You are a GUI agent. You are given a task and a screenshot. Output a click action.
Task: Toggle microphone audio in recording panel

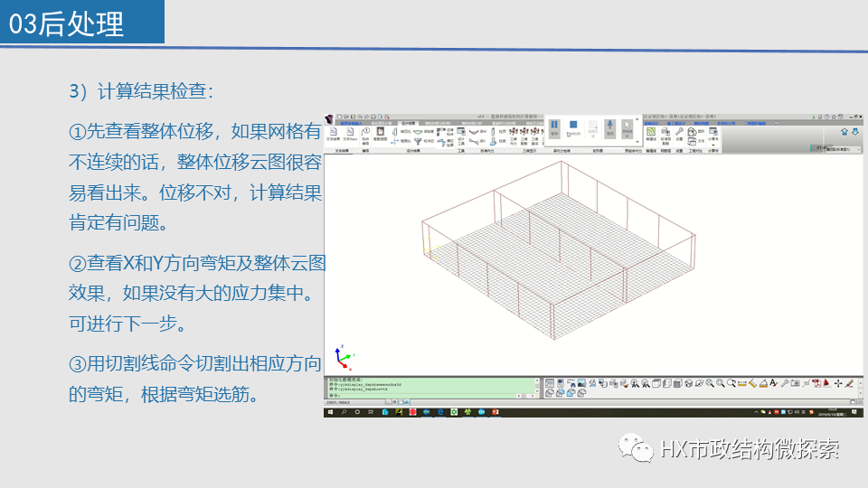(x=610, y=127)
